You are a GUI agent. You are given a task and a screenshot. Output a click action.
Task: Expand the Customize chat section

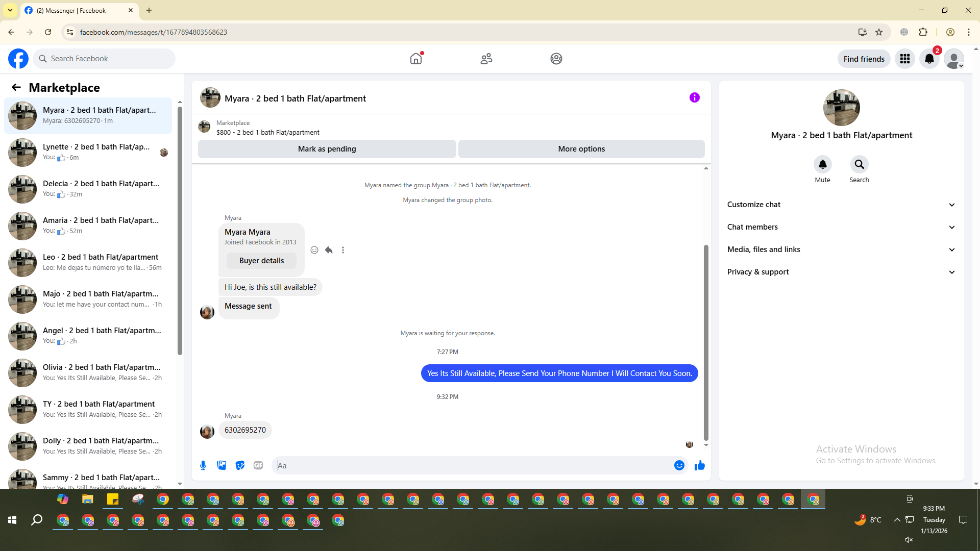point(841,205)
